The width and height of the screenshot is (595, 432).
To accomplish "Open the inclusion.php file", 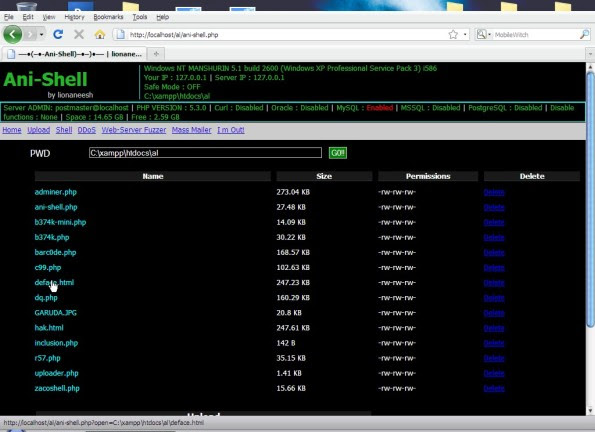I will (56, 343).
